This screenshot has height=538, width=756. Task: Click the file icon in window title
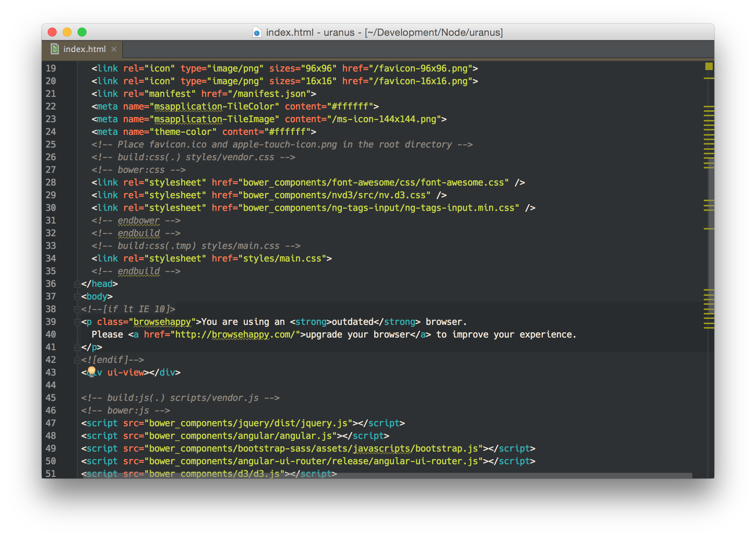point(257,32)
